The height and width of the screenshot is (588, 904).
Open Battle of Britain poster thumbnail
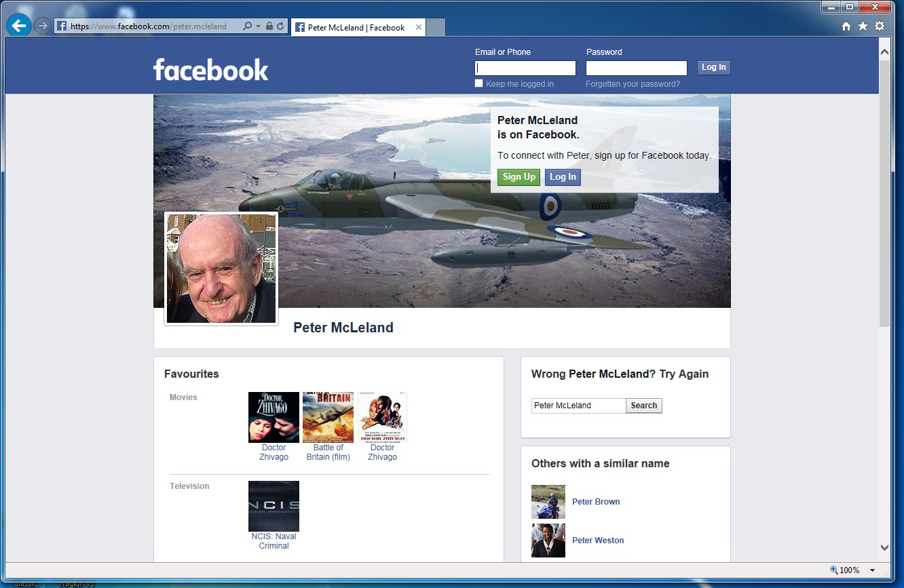click(328, 417)
